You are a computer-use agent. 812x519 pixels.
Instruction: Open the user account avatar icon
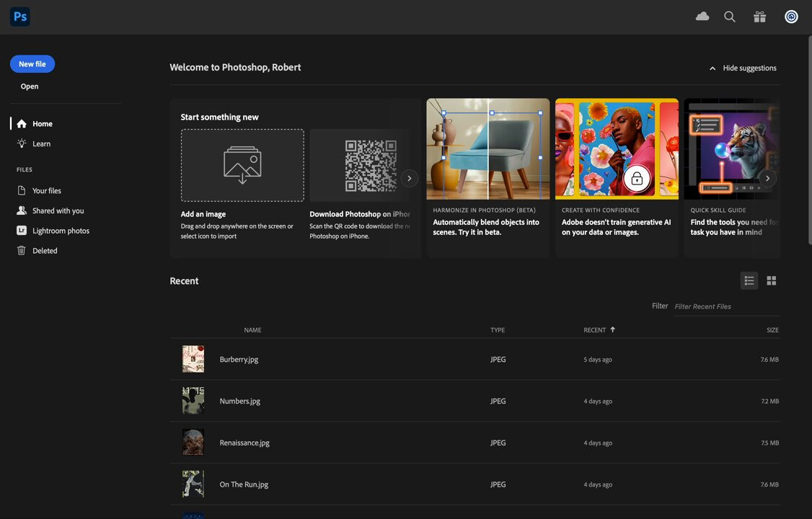pyautogui.click(x=791, y=17)
